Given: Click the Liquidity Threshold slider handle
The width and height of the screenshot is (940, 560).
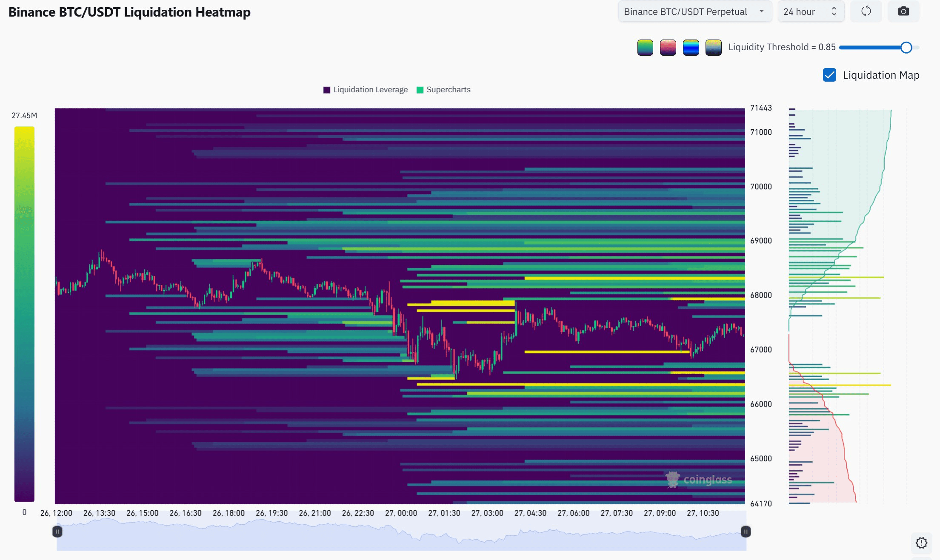Looking at the screenshot, I should point(906,48).
